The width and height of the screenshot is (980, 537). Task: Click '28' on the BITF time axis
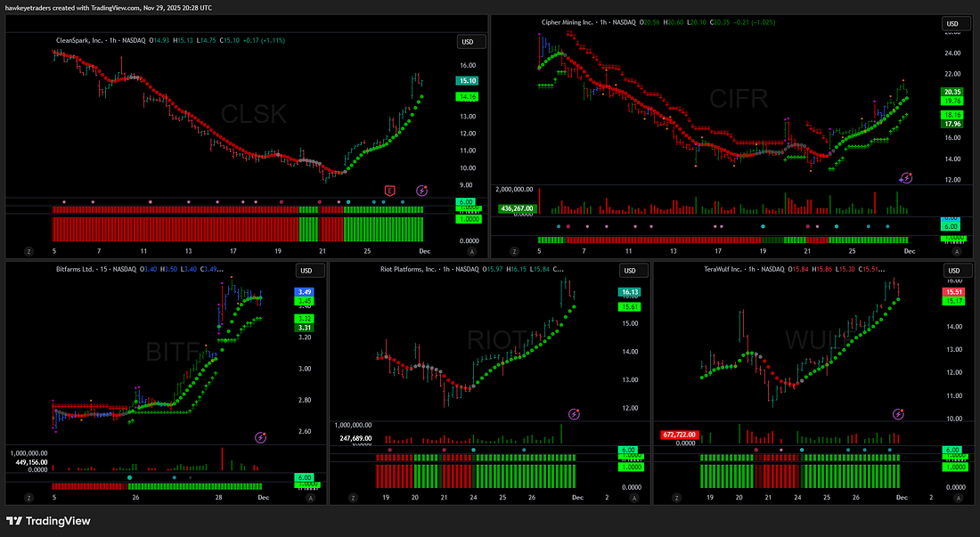tap(219, 498)
